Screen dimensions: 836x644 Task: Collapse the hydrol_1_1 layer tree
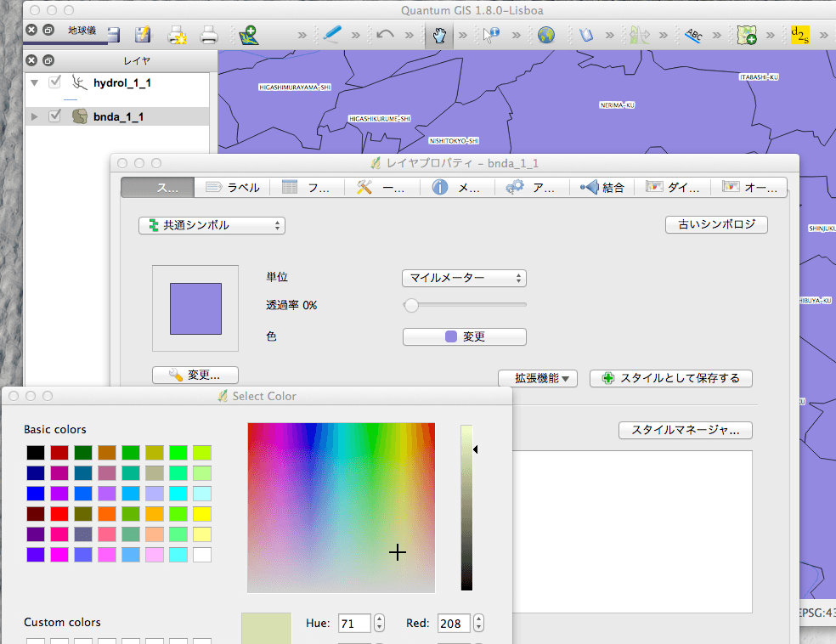pyautogui.click(x=34, y=83)
